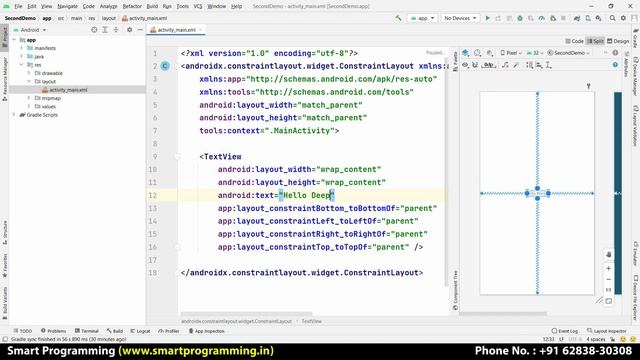
Task: Switch editor to Code view mode
Action: point(575,41)
